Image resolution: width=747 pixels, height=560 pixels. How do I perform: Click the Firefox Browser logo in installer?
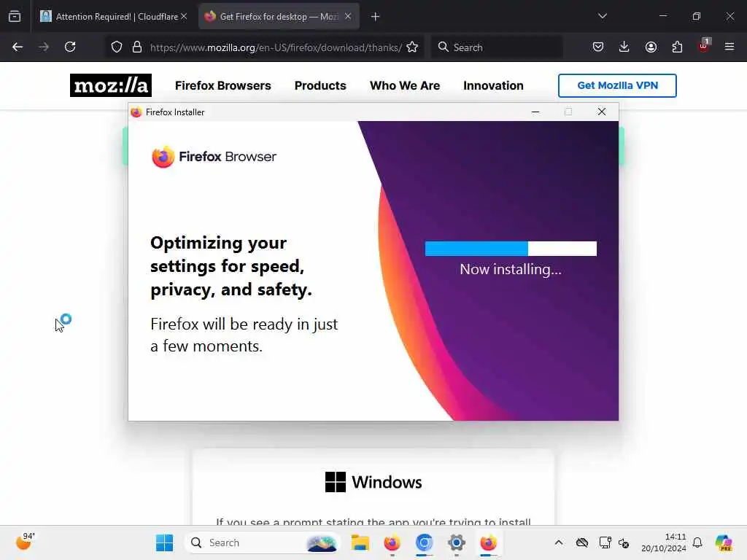click(214, 157)
